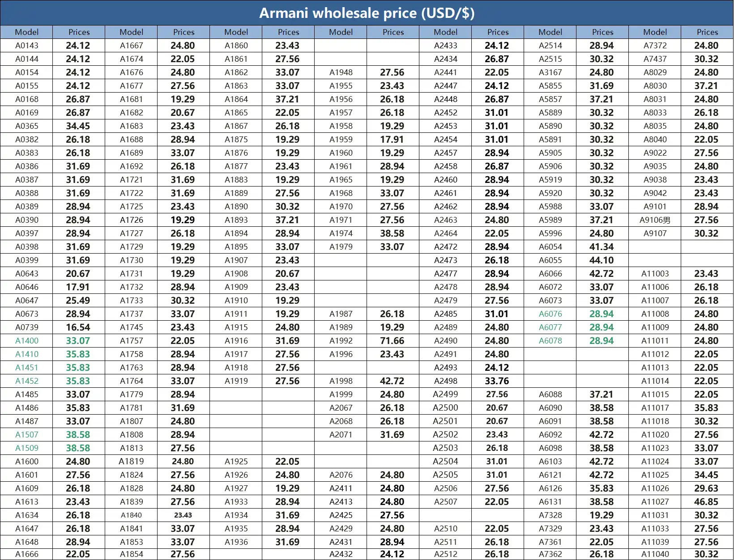Click price 34.45 next to A11025

pos(707,475)
